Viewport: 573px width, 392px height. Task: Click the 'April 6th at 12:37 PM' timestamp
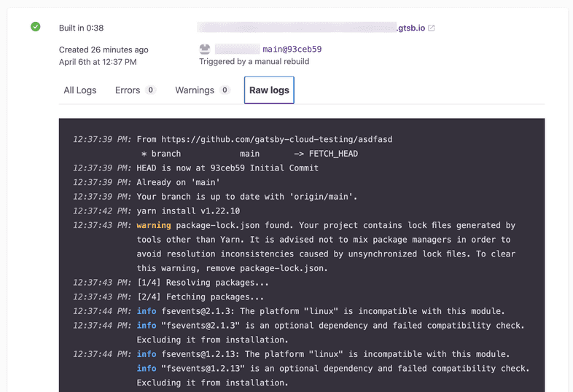98,62
